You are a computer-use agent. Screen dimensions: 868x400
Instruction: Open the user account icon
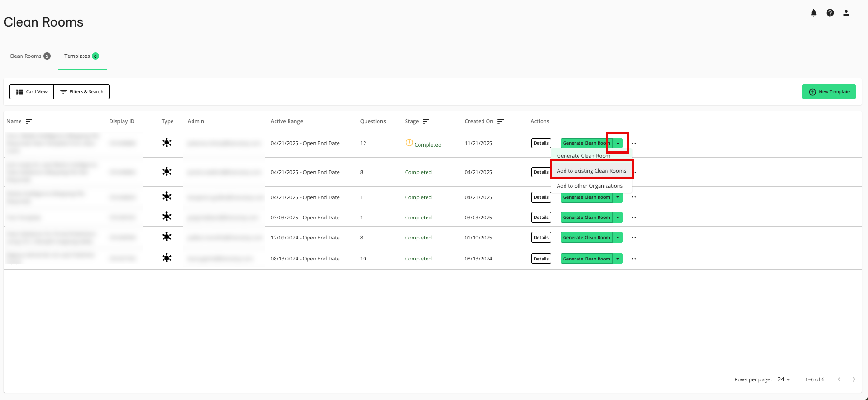846,13
